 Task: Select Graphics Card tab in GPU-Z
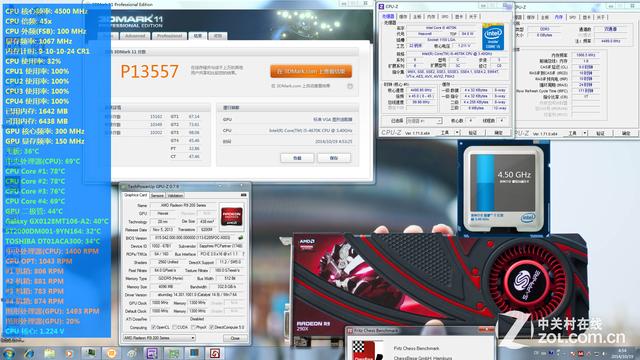coord(136,195)
